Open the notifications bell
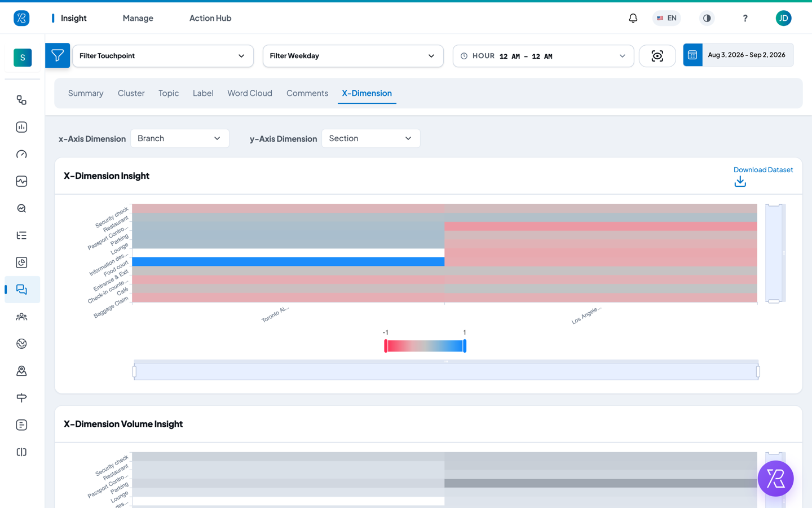Screen dimensions: 812x508 (633, 18)
